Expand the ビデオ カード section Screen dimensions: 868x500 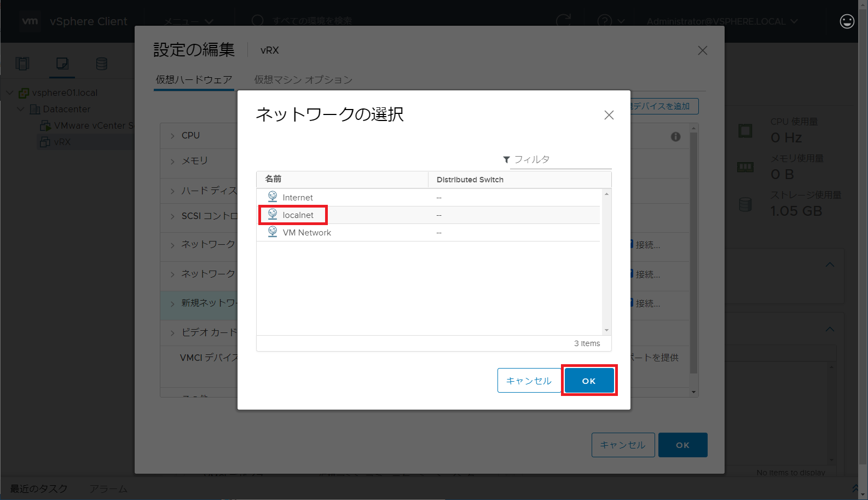pyautogui.click(x=172, y=333)
